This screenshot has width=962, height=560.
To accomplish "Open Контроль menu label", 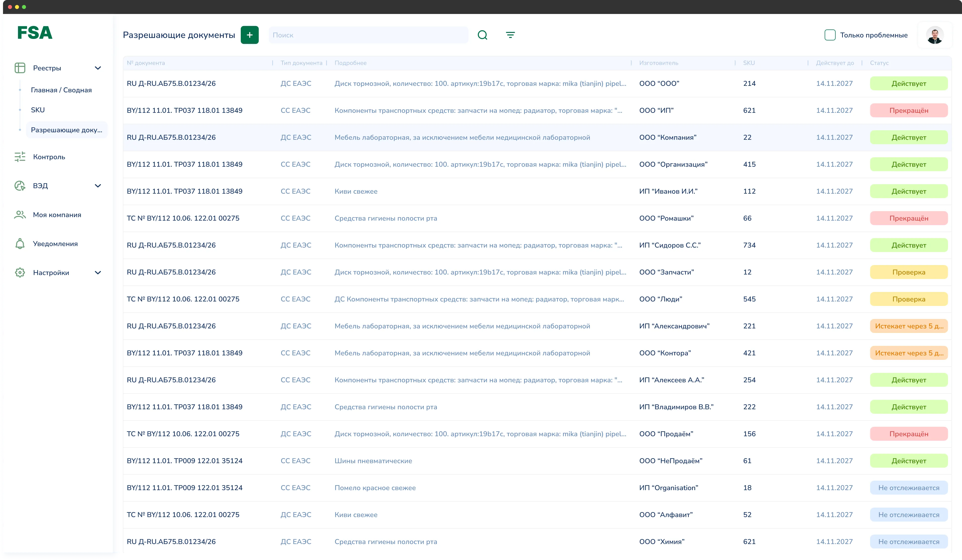I will (49, 157).
